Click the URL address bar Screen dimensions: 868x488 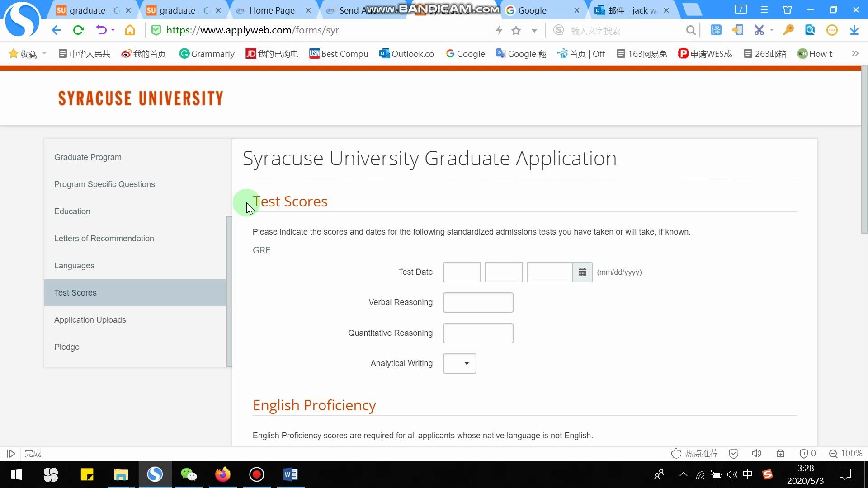[325, 30]
